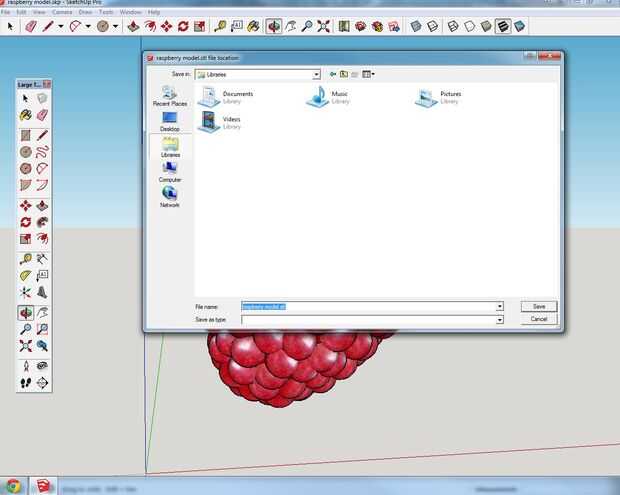Choose the Rotate tool in top toolbar
The image size is (620, 495).
pos(183,26)
